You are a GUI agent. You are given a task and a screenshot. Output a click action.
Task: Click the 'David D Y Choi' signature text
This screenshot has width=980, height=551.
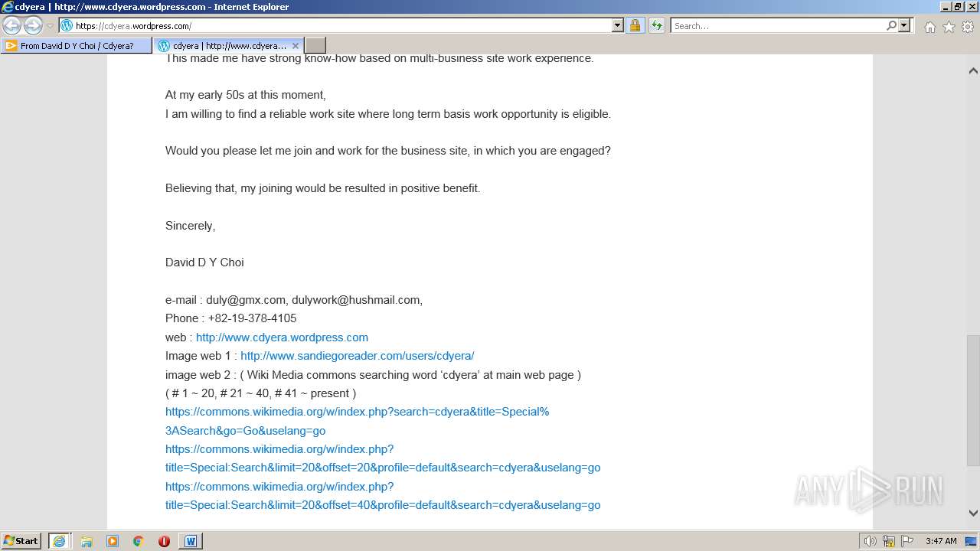204,262
